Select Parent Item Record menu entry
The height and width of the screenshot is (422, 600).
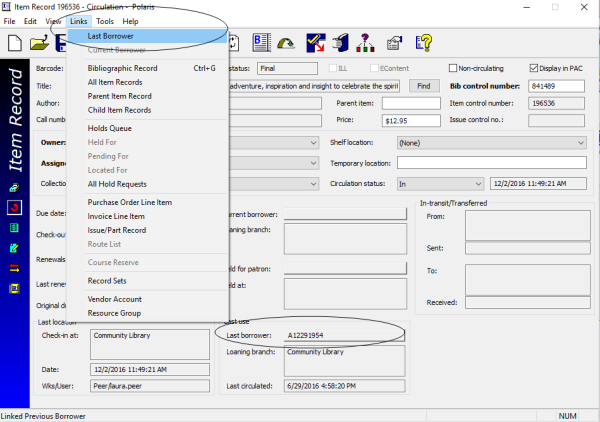pos(148,96)
